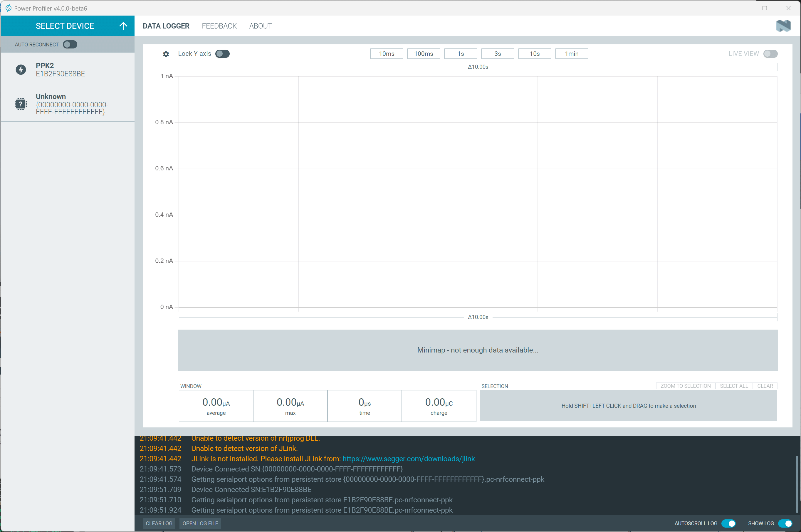Click the 1 nA y-axis label
Viewport: 801px width, 532px height.
click(x=167, y=76)
